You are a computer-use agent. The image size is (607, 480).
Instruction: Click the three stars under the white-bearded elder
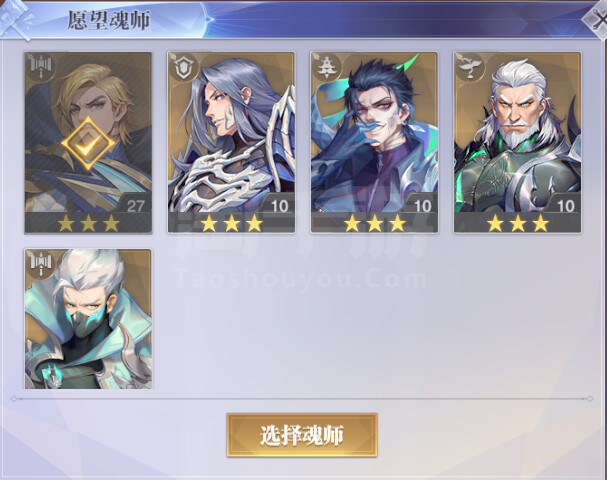coord(518,223)
